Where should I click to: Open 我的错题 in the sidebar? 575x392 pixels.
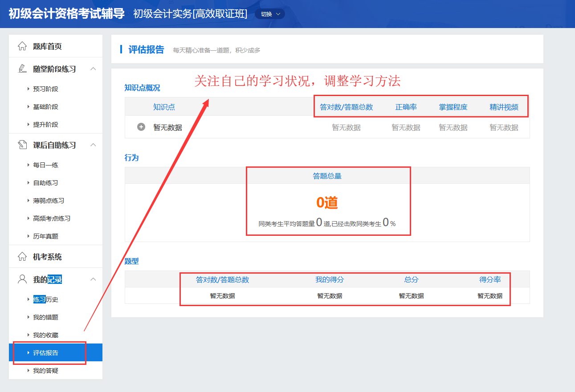45,317
